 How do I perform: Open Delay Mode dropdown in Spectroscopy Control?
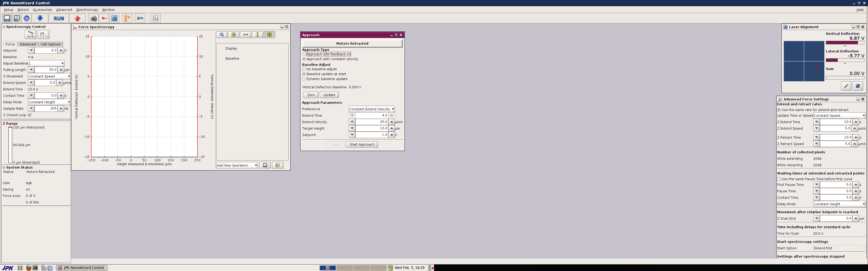[49, 102]
